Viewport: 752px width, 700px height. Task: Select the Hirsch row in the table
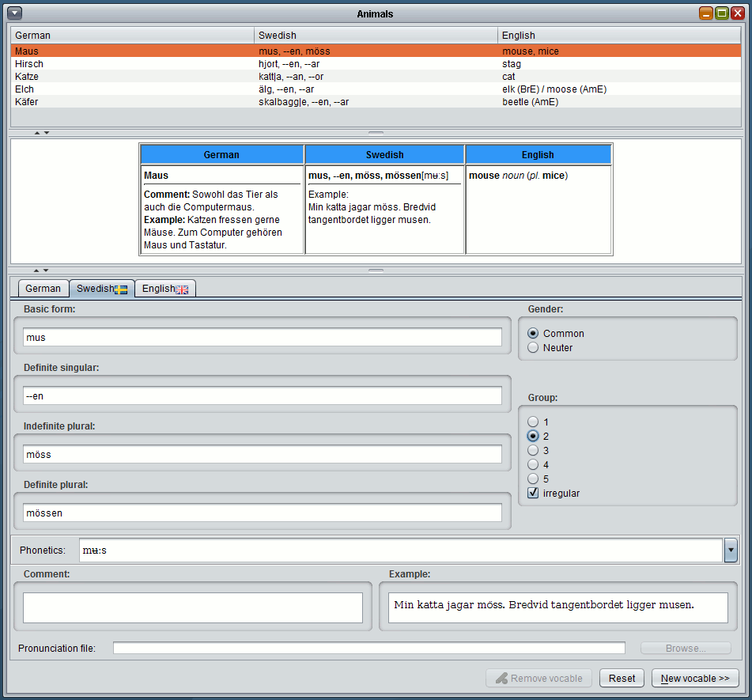(x=376, y=63)
